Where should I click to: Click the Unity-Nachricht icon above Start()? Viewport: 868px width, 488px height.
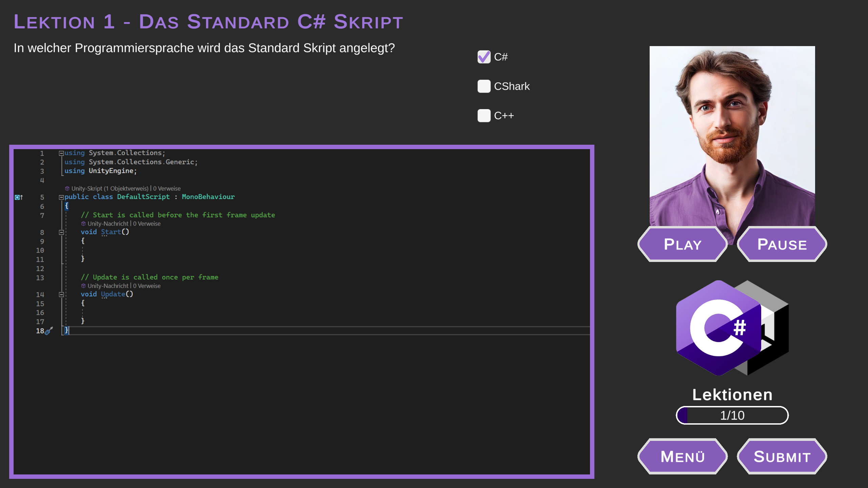click(83, 224)
